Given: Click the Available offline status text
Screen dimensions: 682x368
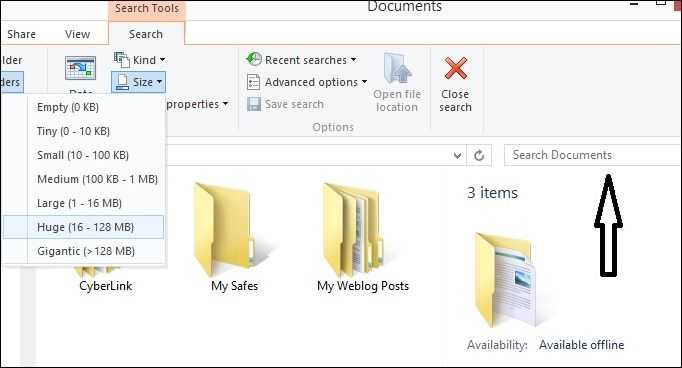Looking at the screenshot, I should [582, 345].
